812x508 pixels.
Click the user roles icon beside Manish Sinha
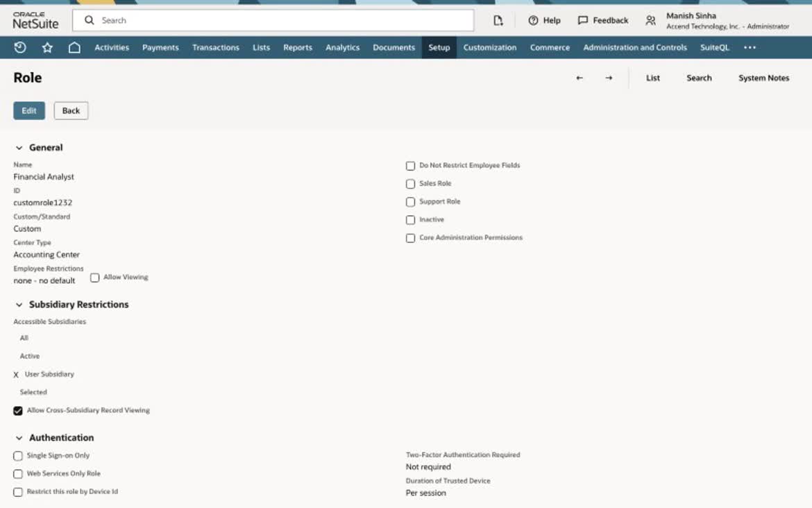pos(650,21)
